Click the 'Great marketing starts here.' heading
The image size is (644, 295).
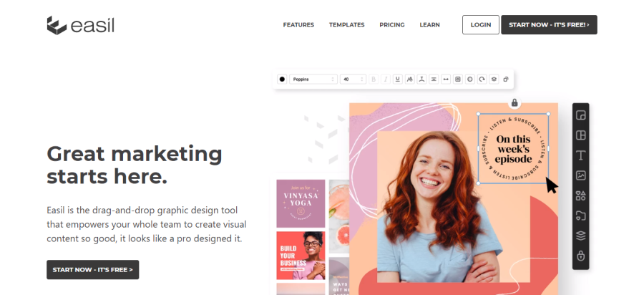(135, 165)
